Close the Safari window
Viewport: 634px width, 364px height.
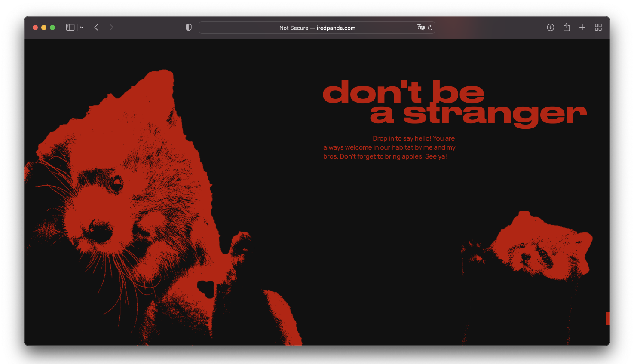pyautogui.click(x=35, y=28)
